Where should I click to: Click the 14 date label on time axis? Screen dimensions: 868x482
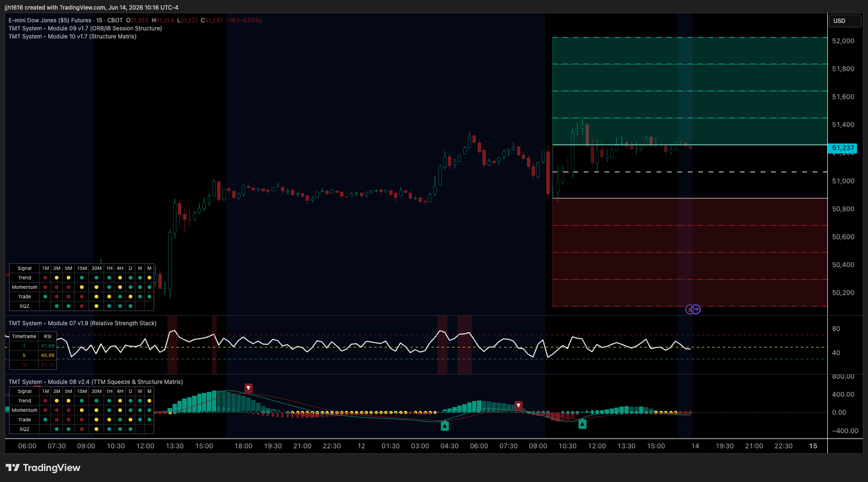[x=695, y=446]
